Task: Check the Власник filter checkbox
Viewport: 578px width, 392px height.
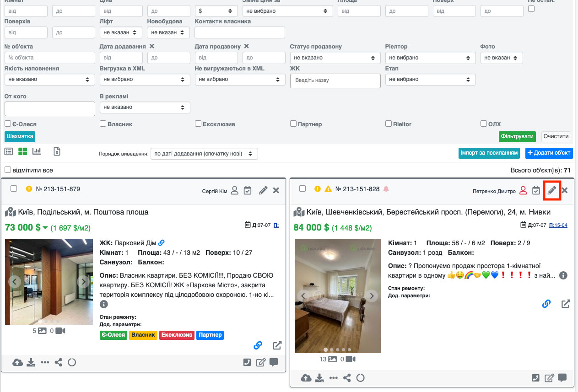Action: 103,124
